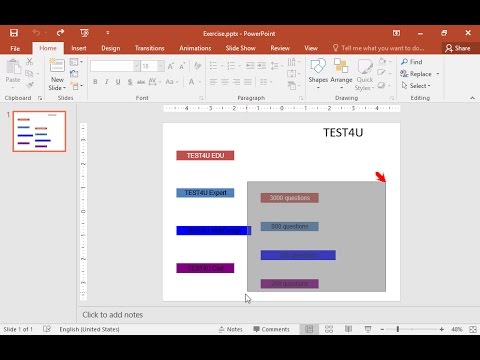Click the Paste clipboard icon
Screen dimensions: 480x360
[x=13, y=67]
